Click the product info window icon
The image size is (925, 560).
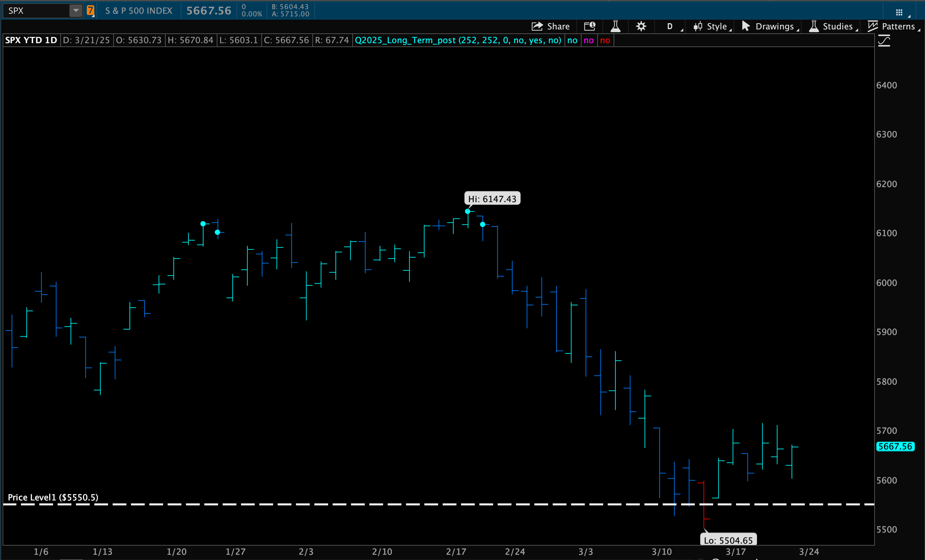[x=589, y=26]
